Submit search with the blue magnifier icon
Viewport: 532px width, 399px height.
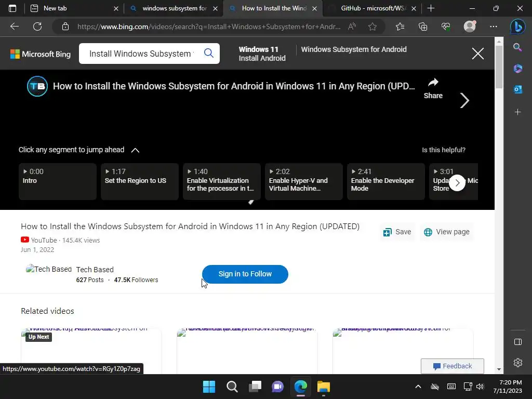point(209,53)
